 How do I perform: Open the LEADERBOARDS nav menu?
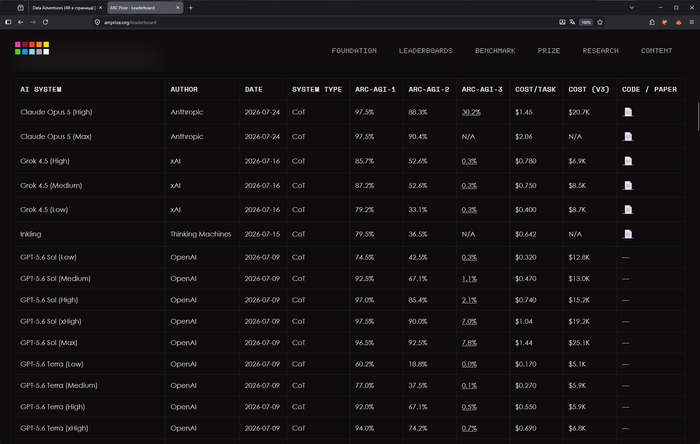[x=425, y=51]
